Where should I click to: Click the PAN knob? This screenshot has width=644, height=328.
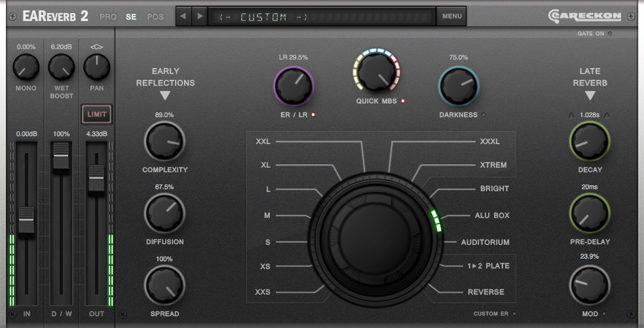pyautogui.click(x=96, y=67)
